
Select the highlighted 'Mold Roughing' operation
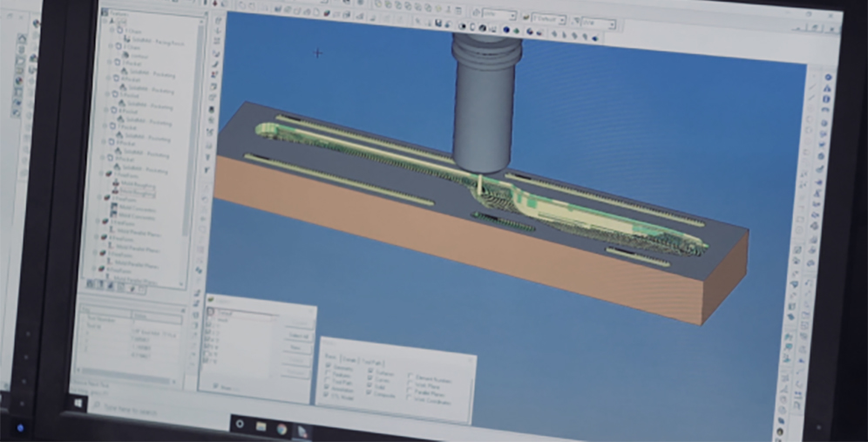(x=136, y=194)
